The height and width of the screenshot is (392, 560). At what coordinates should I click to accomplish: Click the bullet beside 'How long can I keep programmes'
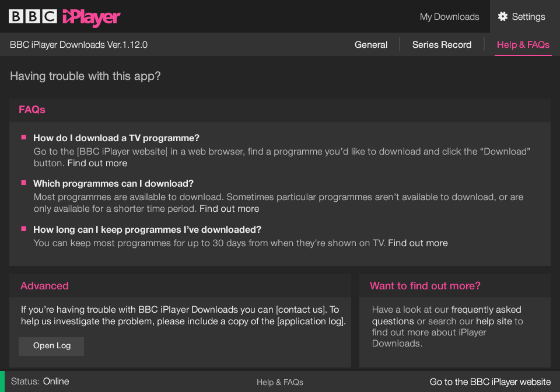pyautogui.click(x=24, y=229)
